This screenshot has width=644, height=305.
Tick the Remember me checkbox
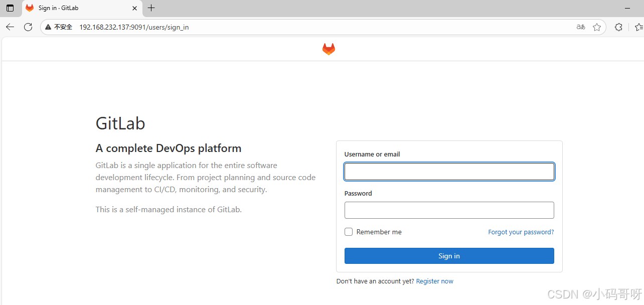pyautogui.click(x=349, y=232)
